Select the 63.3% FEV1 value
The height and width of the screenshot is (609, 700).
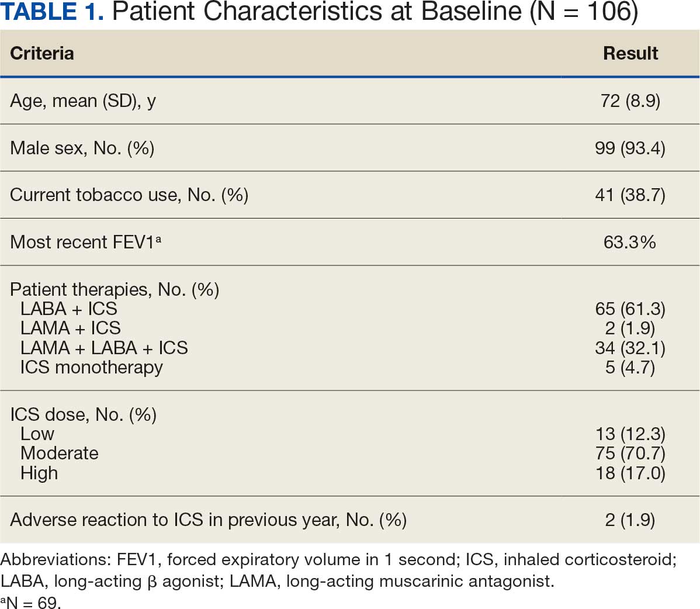pyautogui.click(x=630, y=242)
